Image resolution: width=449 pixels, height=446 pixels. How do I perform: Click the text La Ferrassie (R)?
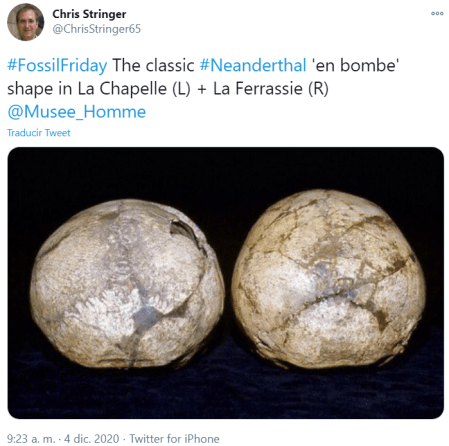click(271, 89)
